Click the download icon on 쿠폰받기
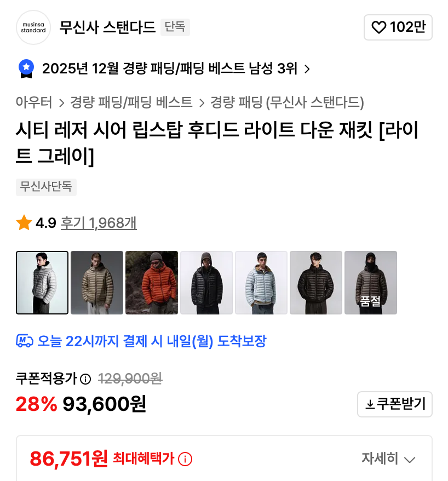Viewport: 448px width, 481px height. 370,404
